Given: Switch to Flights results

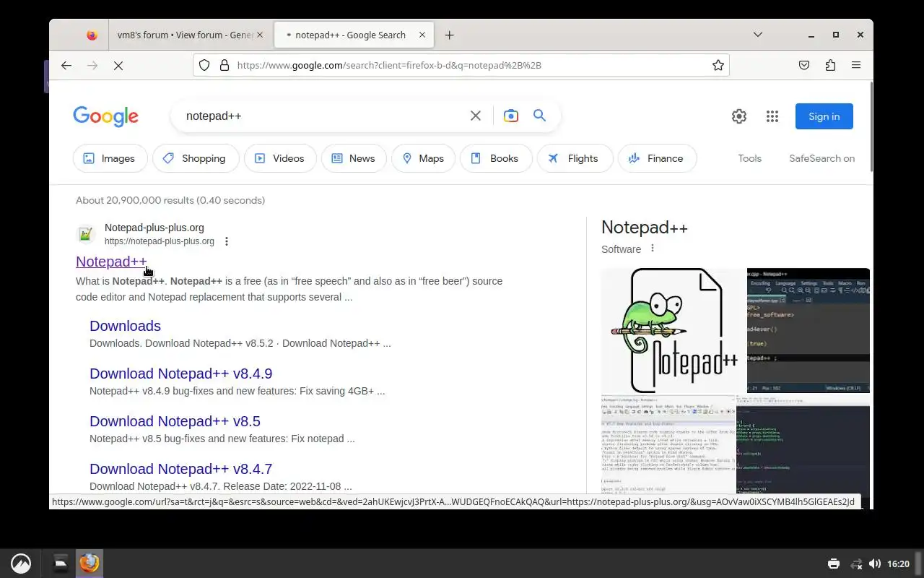Looking at the screenshot, I should click(575, 158).
